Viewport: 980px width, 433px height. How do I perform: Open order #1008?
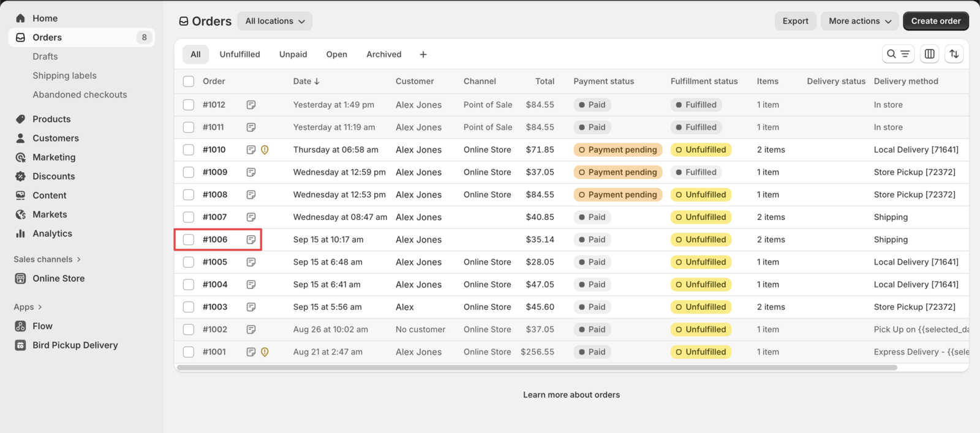[x=215, y=195]
